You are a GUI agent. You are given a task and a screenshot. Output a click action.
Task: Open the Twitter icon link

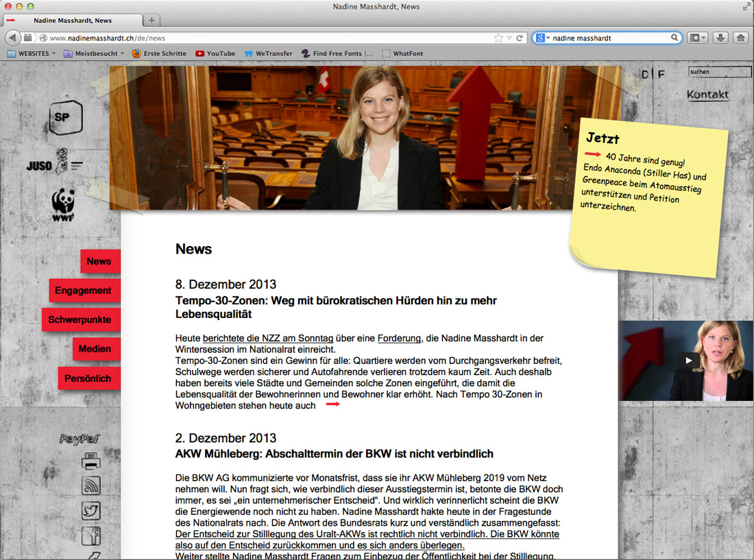(91, 511)
